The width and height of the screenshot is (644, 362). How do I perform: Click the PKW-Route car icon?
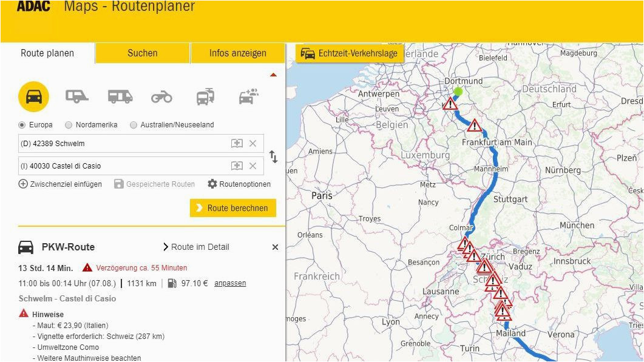pyautogui.click(x=25, y=247)
